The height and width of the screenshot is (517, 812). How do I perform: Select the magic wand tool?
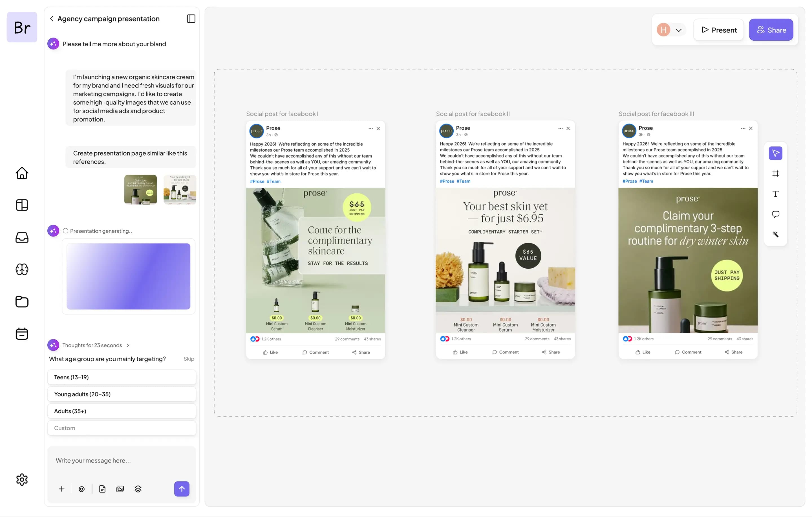(x=775, y=234)
